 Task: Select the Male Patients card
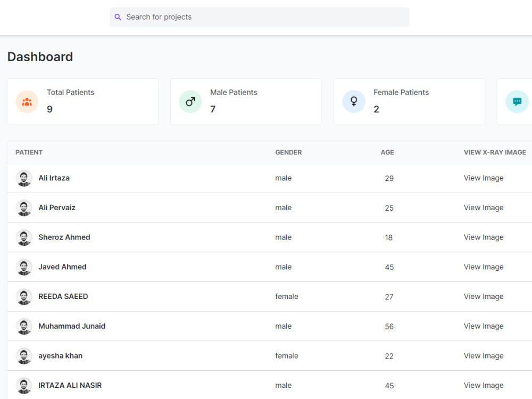(x=246, y=102)
